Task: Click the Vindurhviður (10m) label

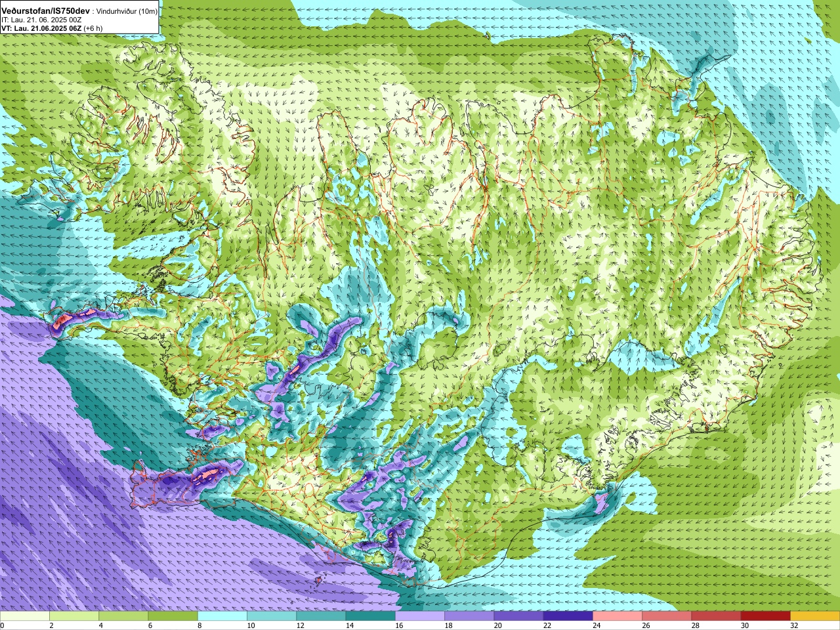Action: coord(127,11)
